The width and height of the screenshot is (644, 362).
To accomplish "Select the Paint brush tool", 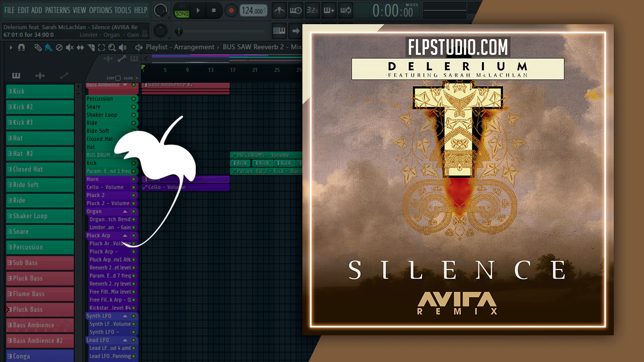I will [x=48, y=48].
